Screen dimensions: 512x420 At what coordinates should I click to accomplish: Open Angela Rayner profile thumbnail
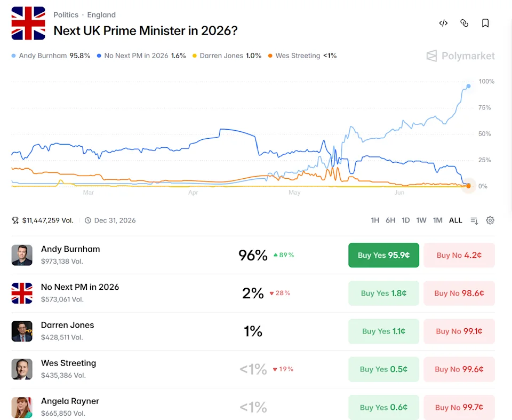click(x=22, y=407)
